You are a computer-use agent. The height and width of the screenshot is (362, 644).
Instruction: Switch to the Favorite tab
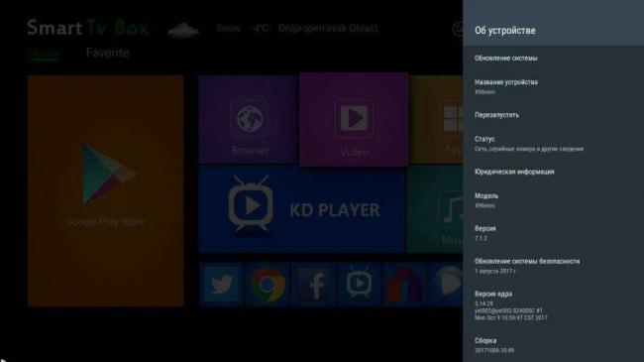pyautogui.click(x=108, y=53)
